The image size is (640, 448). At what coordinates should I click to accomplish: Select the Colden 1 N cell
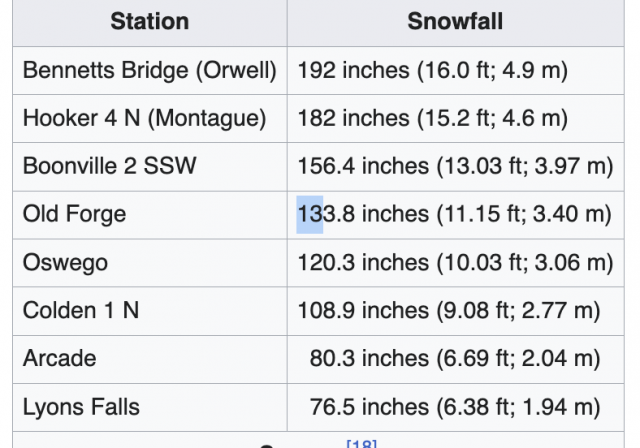click(81, 311)
